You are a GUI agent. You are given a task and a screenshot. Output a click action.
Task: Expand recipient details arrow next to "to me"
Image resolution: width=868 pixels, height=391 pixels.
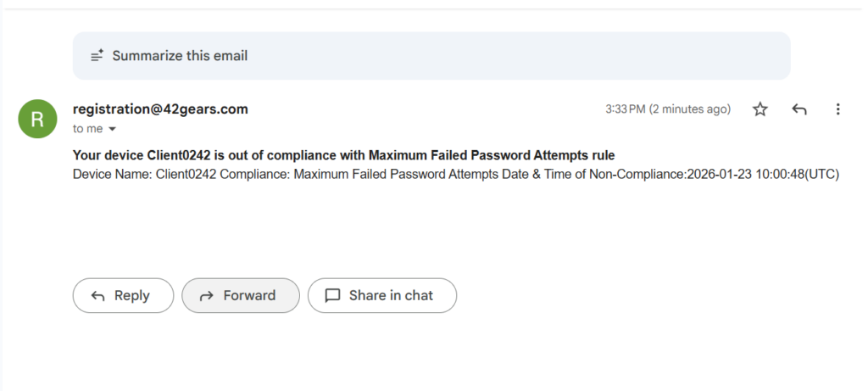(x=112, y=129)
